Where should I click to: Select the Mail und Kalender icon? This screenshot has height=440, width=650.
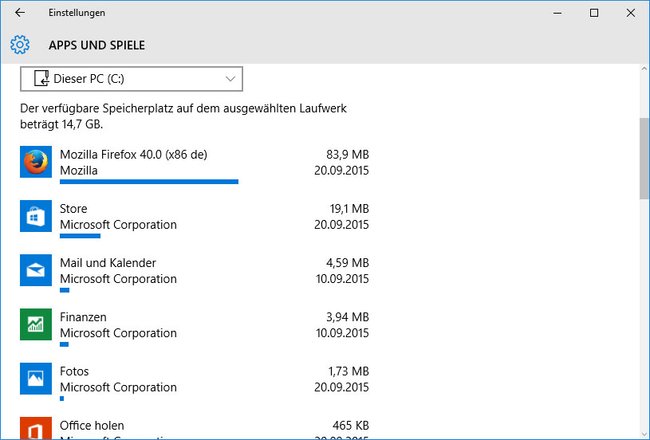[x=36, y=270]
